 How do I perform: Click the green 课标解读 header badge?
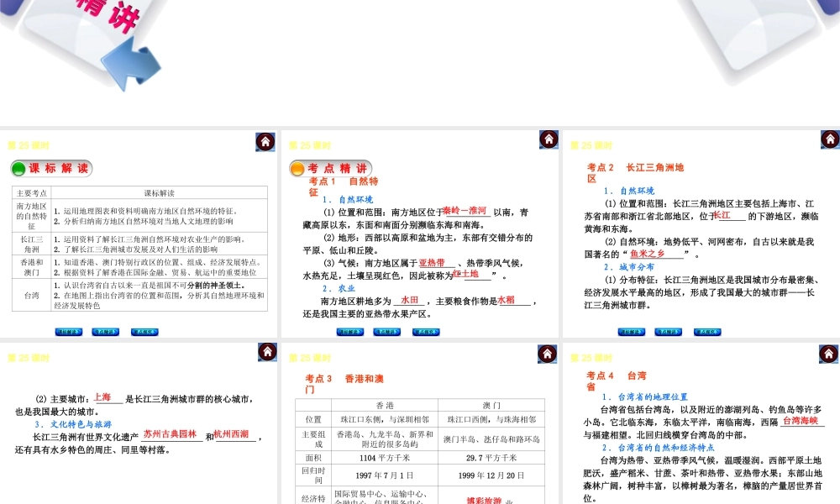coord(51,169)
